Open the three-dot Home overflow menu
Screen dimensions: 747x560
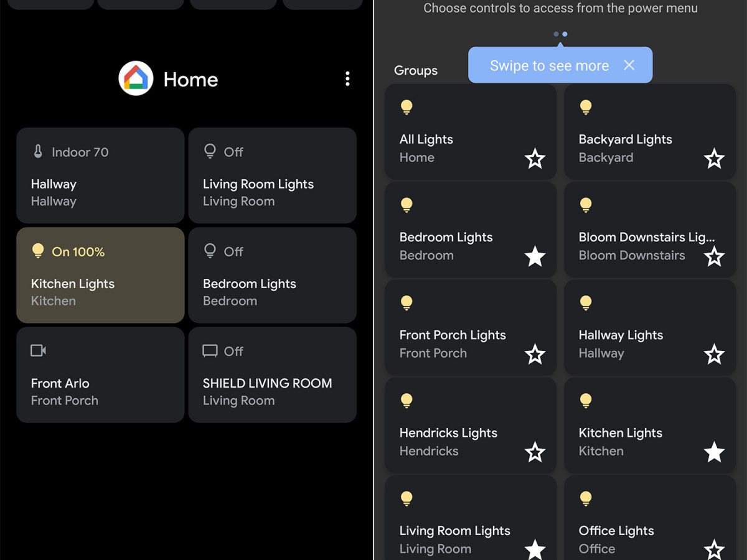pos(347,79)
